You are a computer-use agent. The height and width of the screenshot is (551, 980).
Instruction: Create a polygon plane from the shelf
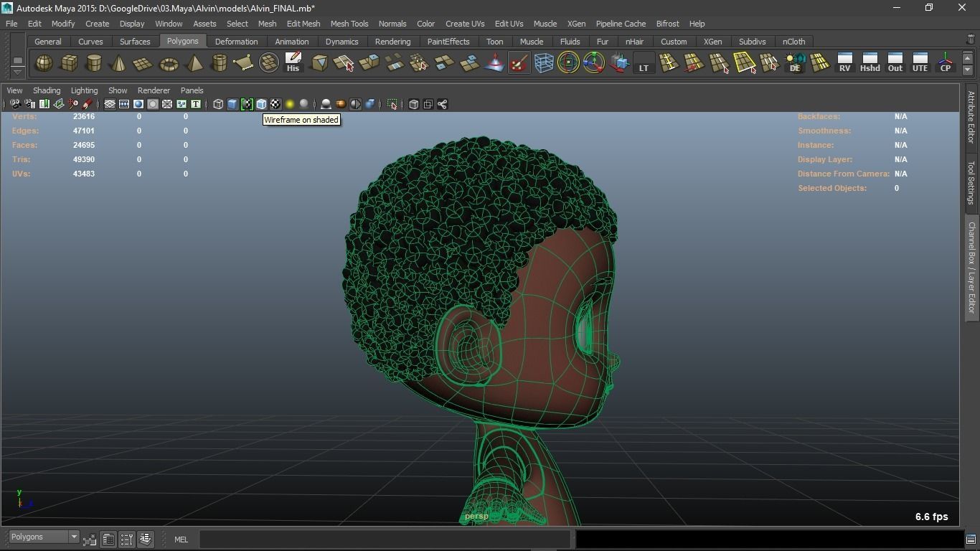pyautogui.click(x=143, y=63)
